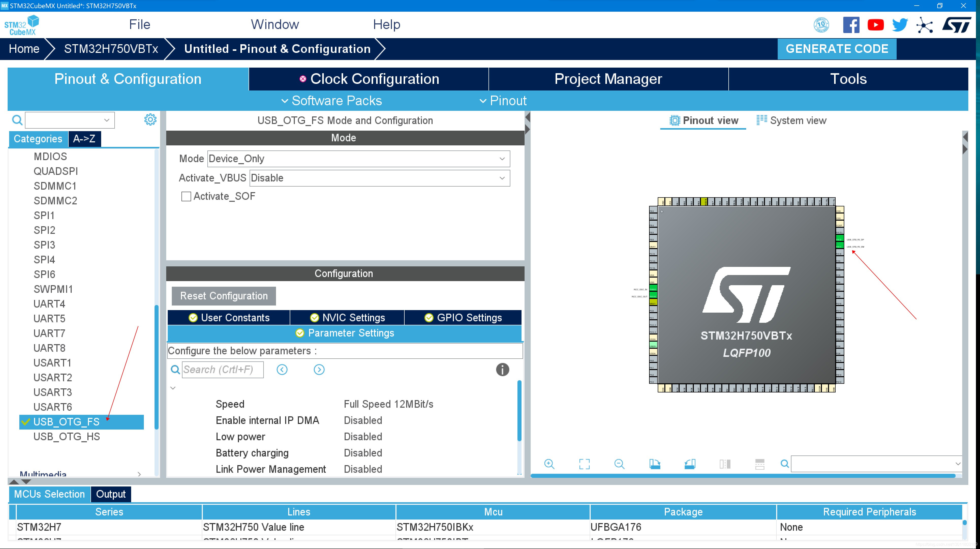Expand the Pinout dropdown menu
The height and width of the screenshot is (549, 980).
click(x=502, y=101)
